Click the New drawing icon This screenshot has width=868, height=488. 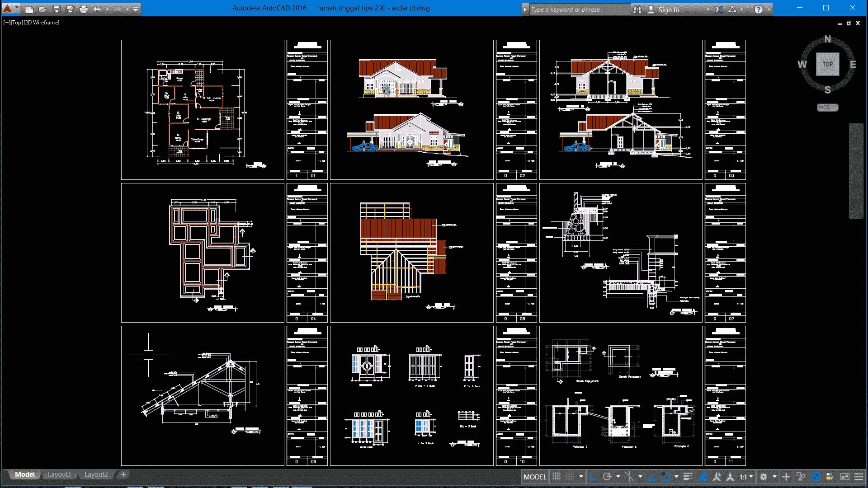pos(29,9)
